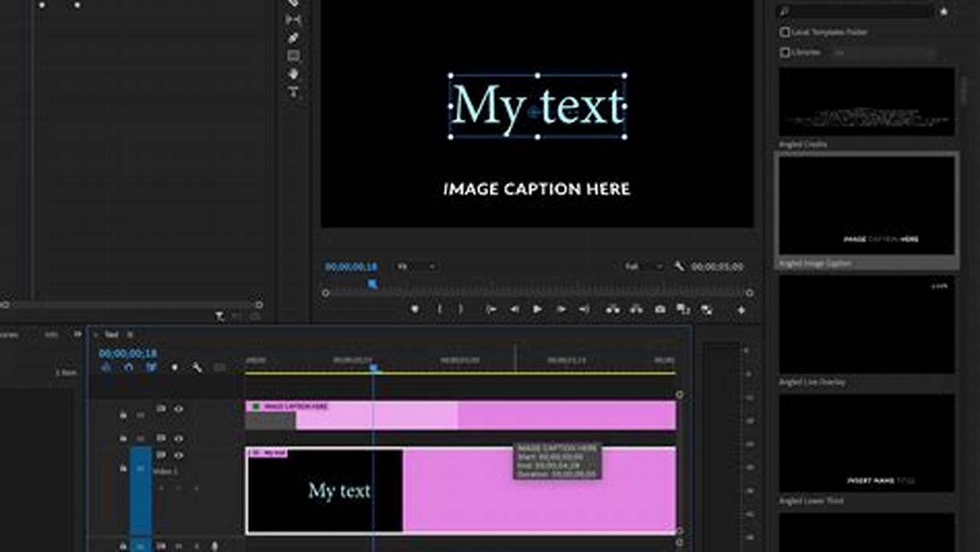The image size is (980, 552).
Task: Click the Export Frame camera icon
Action: point(659,307)
